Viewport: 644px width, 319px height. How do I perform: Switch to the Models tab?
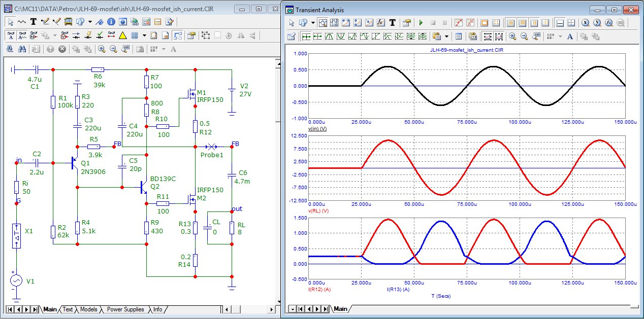88,309
